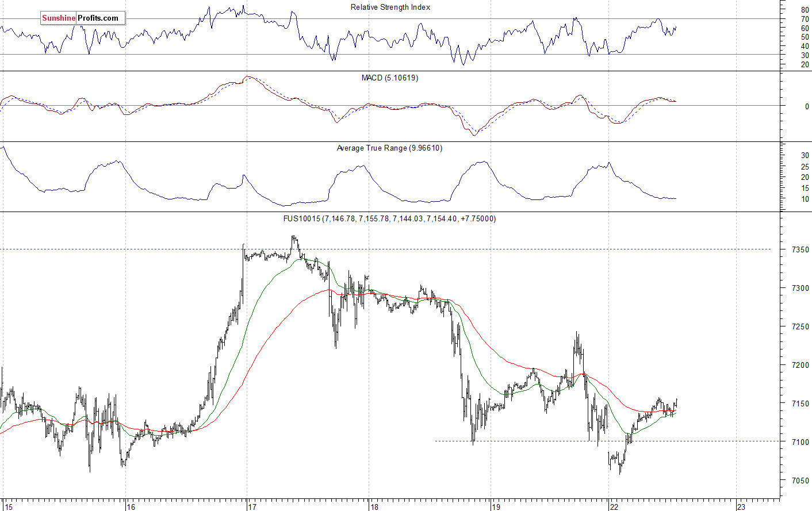The image size is (812, 511).
Task: Click date label 22 on time axis
Action: point(614,507)
